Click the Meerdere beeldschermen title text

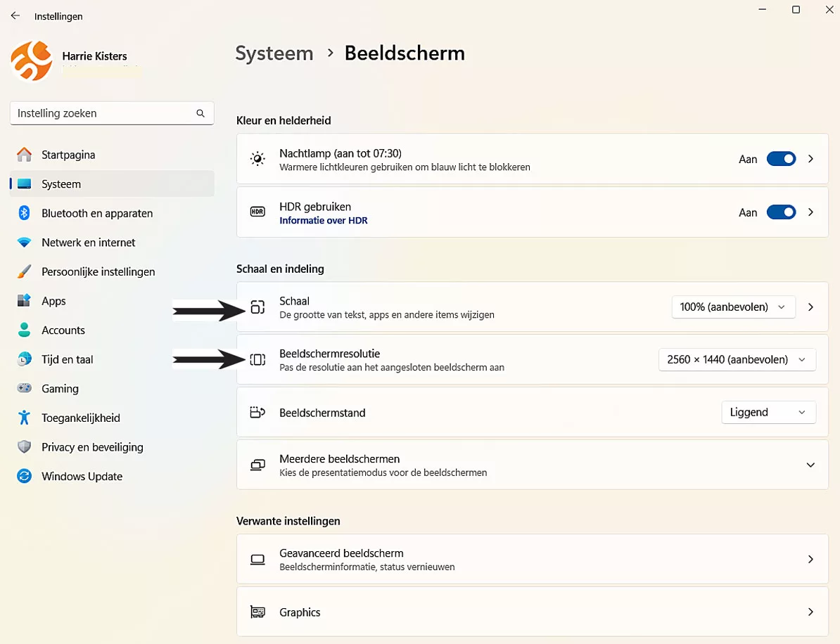(x=340, y=459)
